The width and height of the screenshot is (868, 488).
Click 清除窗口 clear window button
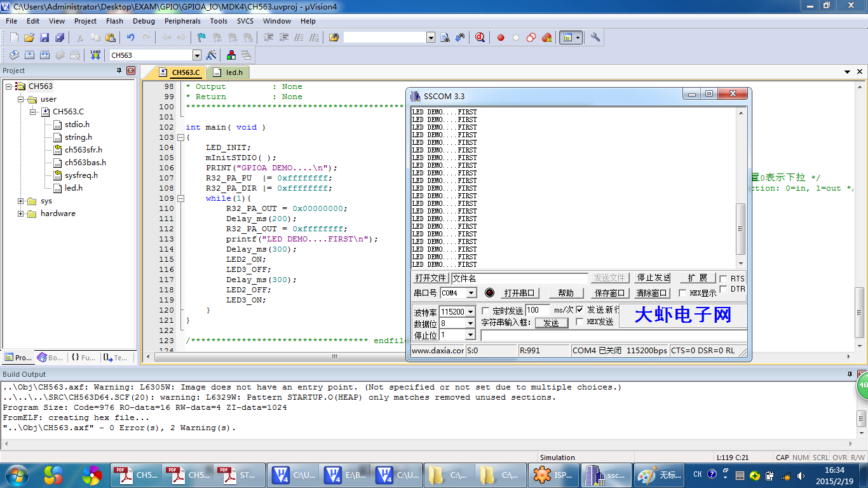tap(653, 293)
